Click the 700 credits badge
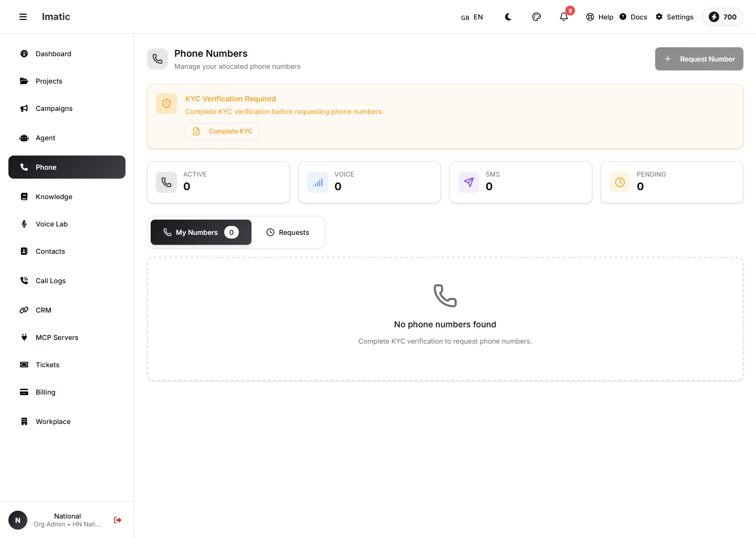 pos(722,17)
